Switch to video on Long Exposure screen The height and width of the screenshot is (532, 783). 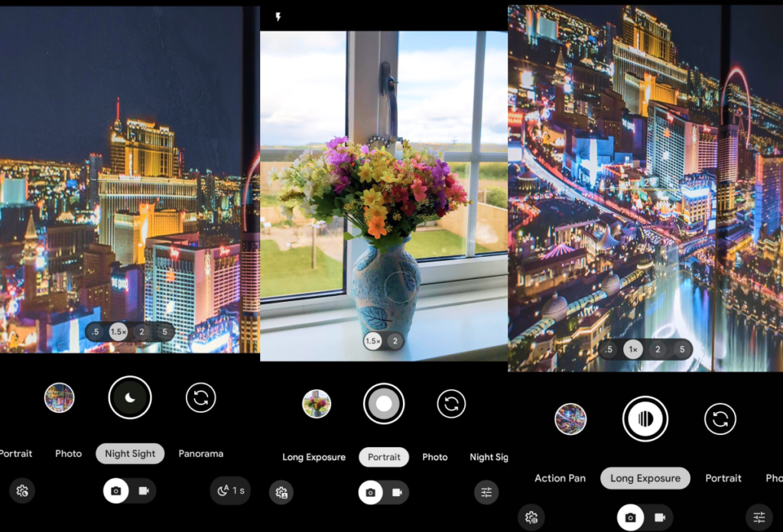click(659, 517)
